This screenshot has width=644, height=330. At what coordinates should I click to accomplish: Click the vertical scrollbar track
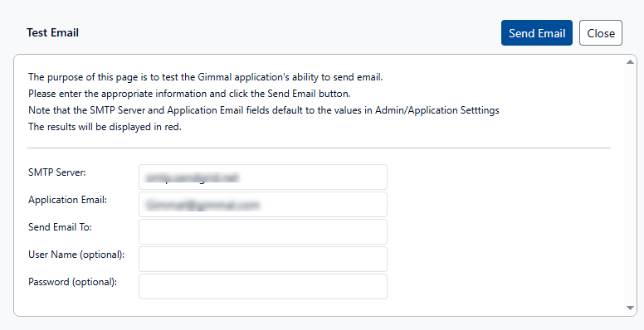(630, 185)
